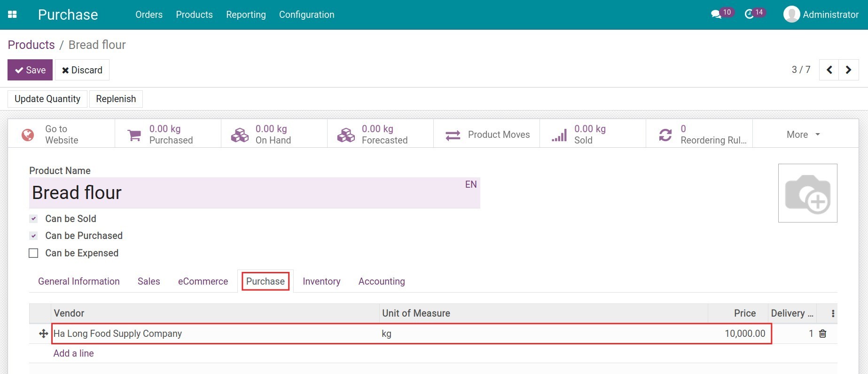Uncheck the Can be Purchased checkbox
This screenshot has height=374, width=868.
pyautogui.click(x=33, y=236)
